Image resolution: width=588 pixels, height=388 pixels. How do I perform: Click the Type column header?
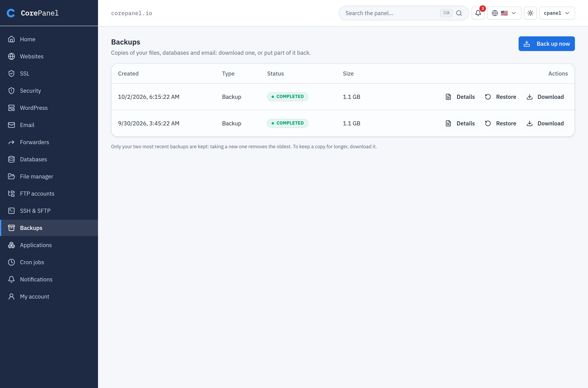228,74
